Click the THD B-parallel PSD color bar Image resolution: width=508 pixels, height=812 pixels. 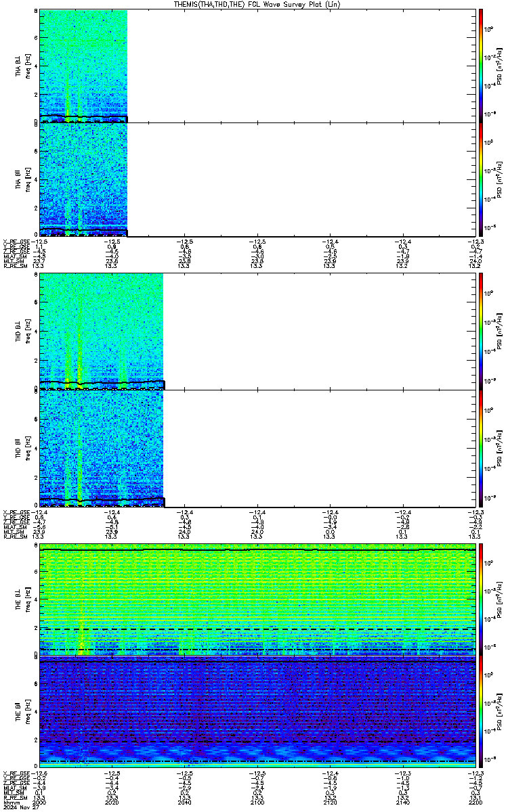click(x=480, y=449)
